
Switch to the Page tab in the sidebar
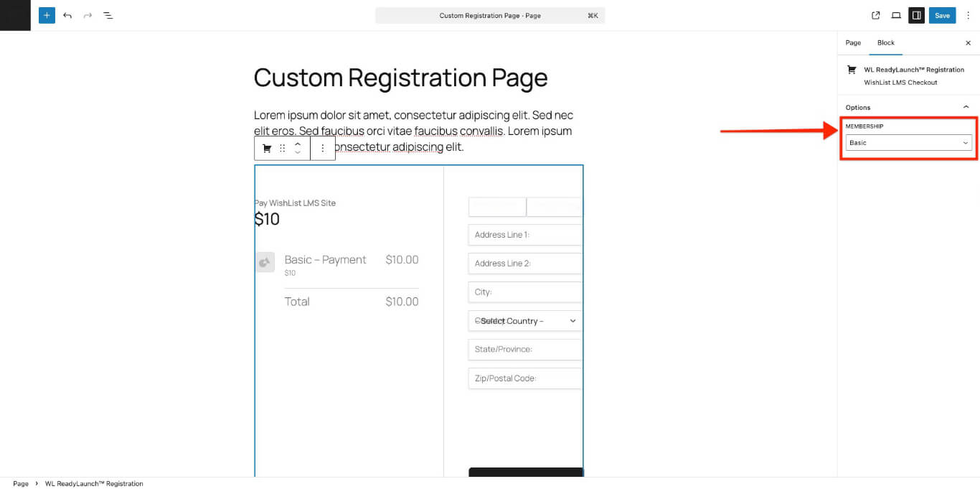(x=853, y=43)
